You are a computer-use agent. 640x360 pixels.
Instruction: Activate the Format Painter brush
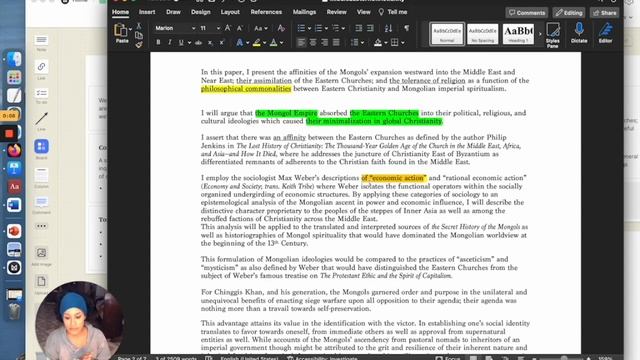(x=139, y=44)
